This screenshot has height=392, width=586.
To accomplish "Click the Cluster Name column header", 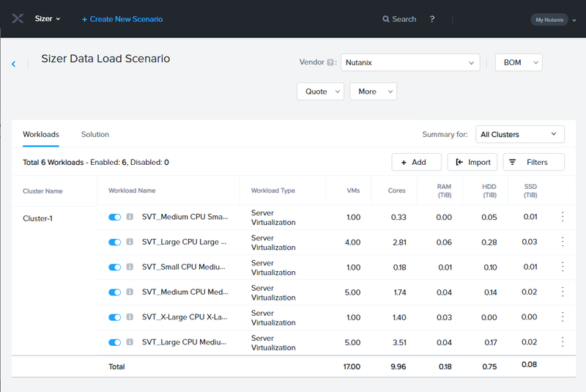I will (x=42, y=191).
